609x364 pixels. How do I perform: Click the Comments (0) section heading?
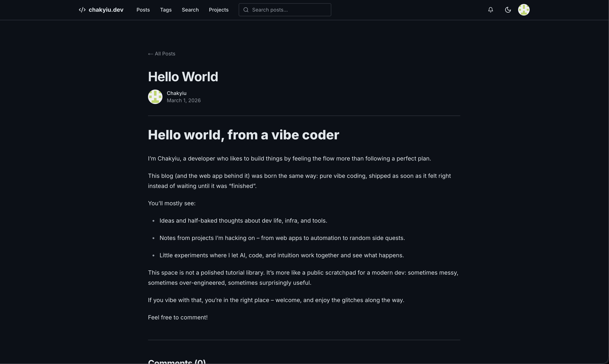(x=177, y=361)
